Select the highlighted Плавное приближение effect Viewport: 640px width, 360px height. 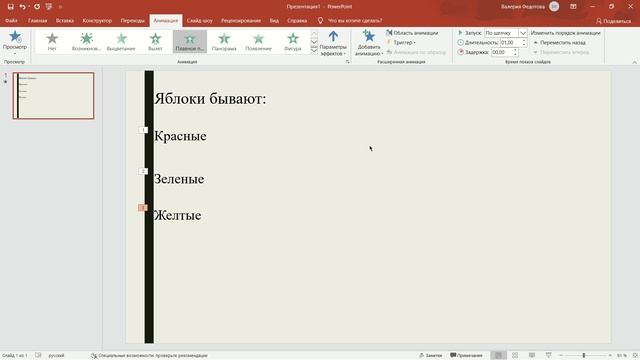[x=189, y=41]
